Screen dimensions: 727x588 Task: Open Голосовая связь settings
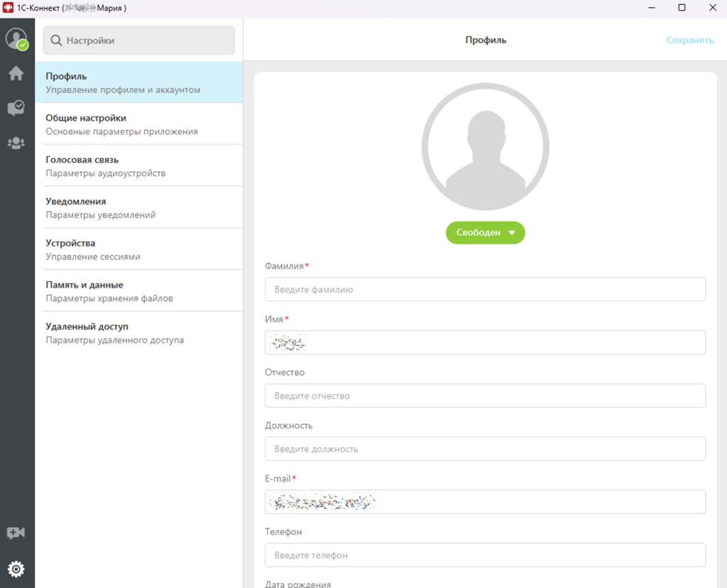click(x=138, y=166)
